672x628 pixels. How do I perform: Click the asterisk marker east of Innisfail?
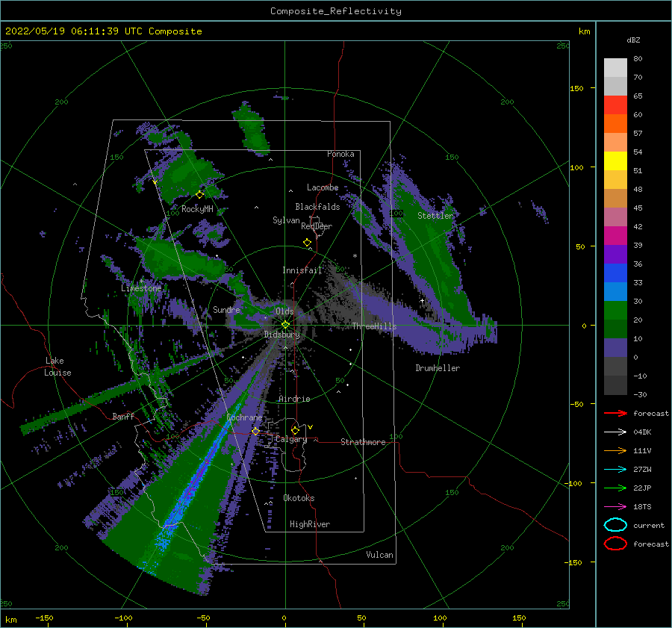355,256
